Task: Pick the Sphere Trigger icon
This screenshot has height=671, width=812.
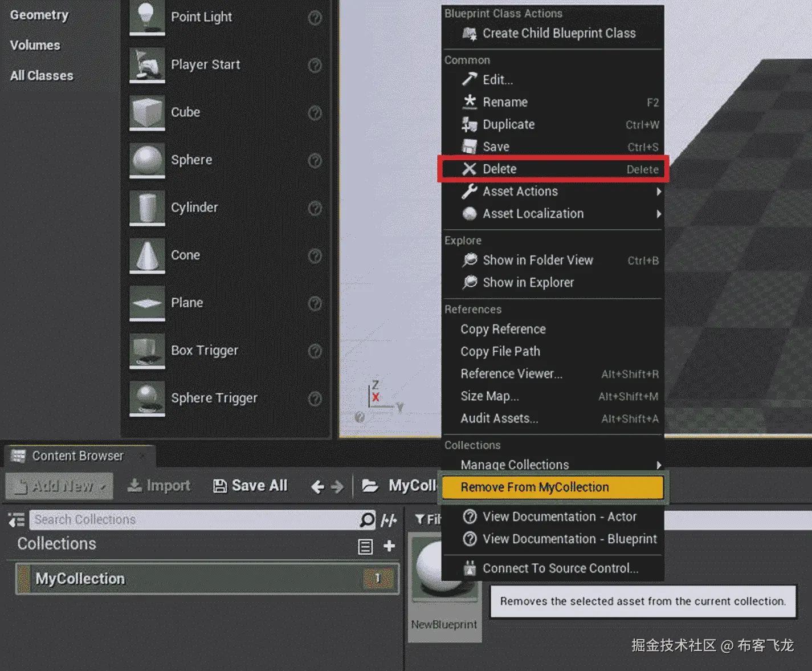Action: (147, 398)
